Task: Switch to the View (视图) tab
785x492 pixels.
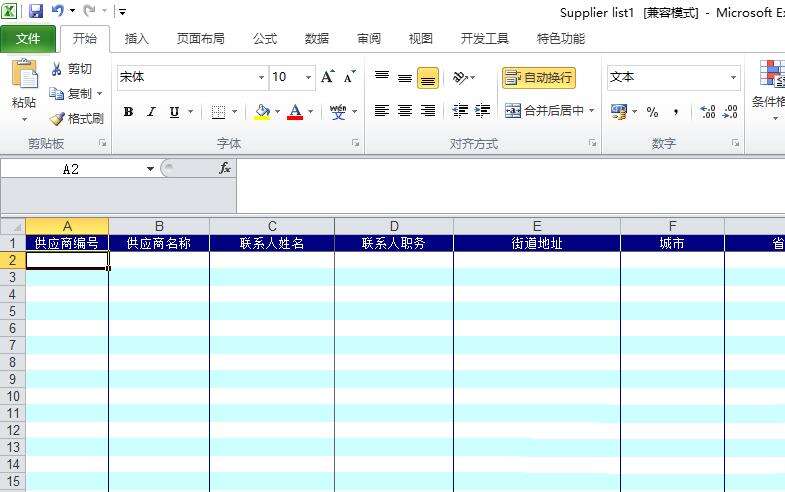Action: tap(421, 39)
